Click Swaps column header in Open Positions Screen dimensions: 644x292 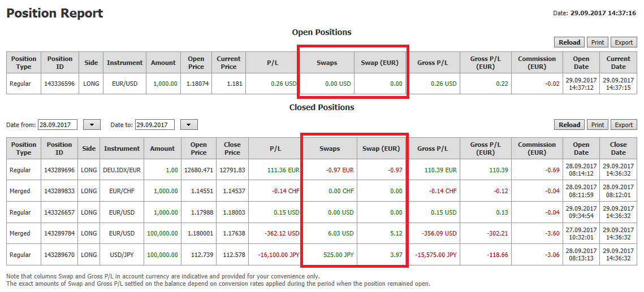(x=326, y=63)
